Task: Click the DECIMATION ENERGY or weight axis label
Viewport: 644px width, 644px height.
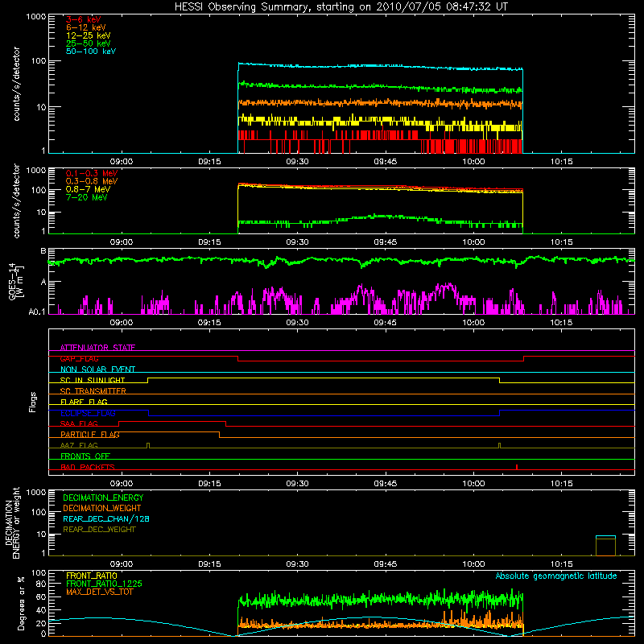Action: [x=12, y=522]
